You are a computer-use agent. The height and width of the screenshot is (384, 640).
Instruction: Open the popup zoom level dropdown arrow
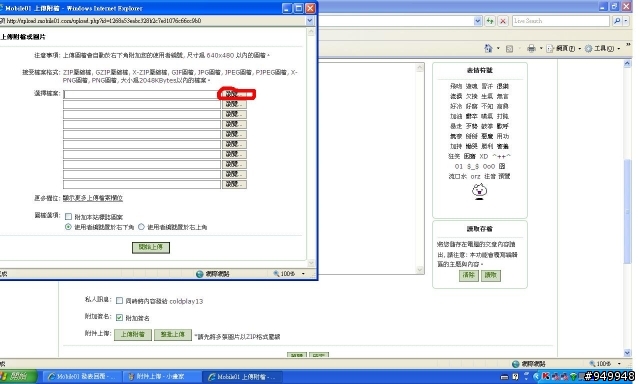click(303, 274)
